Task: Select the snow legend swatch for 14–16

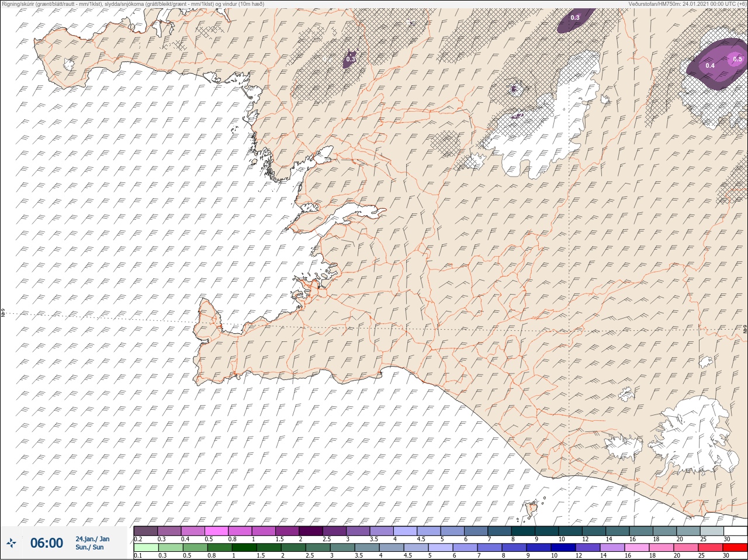Action: tap(618, 531)
